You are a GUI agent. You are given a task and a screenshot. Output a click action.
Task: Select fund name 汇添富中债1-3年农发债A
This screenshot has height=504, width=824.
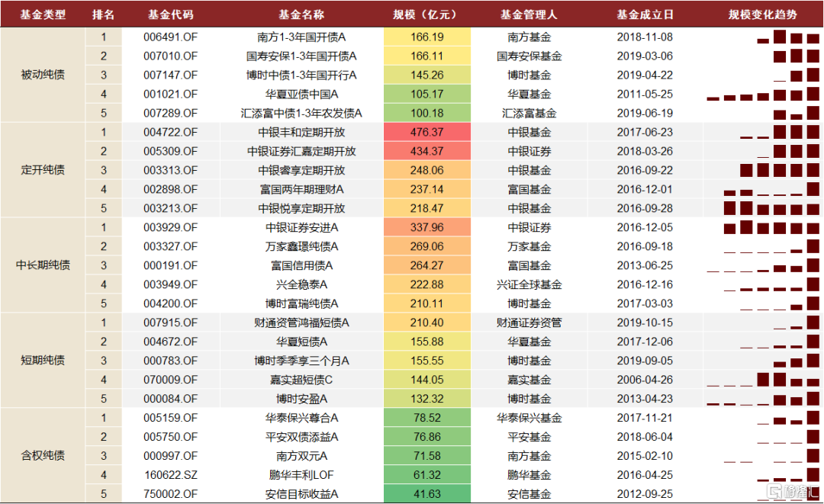coord(301,114)
